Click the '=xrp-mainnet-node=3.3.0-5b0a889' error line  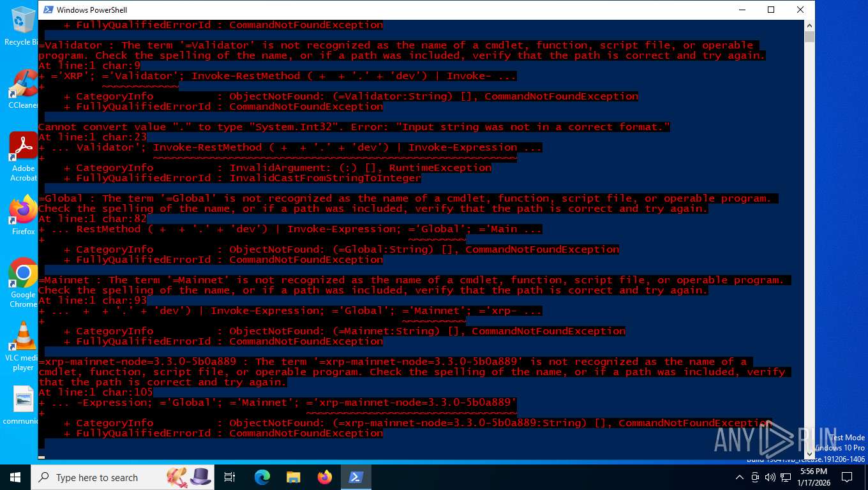tap(396, 362)
